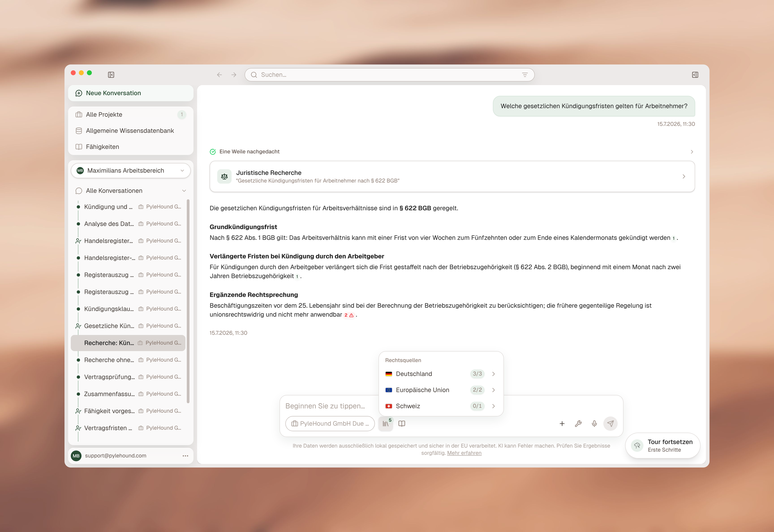Click citation 1 after Kalendermonats gekündigt werden
This screenshot has width=774, height=532.
(673, 238)
